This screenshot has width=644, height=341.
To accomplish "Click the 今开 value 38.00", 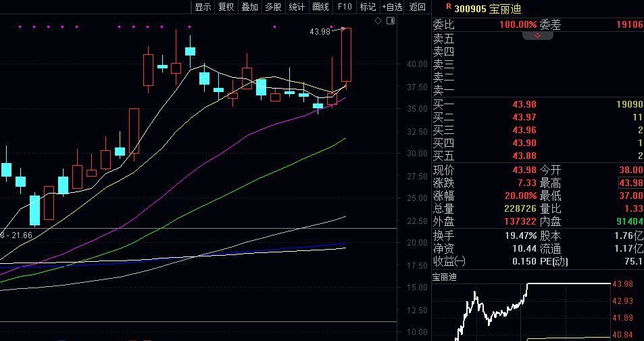I will (631, 170).
